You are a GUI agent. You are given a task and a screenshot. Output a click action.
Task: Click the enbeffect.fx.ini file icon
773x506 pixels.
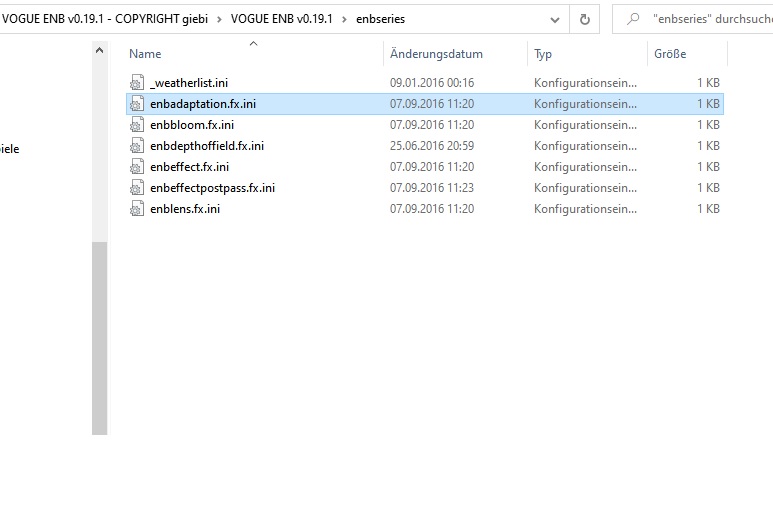tap(137, 167)
